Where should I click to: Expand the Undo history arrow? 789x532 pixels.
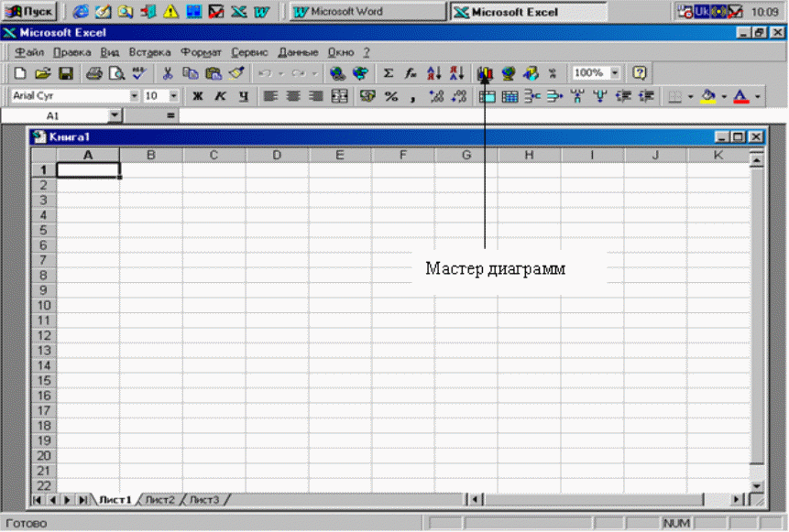pos(280,74)
